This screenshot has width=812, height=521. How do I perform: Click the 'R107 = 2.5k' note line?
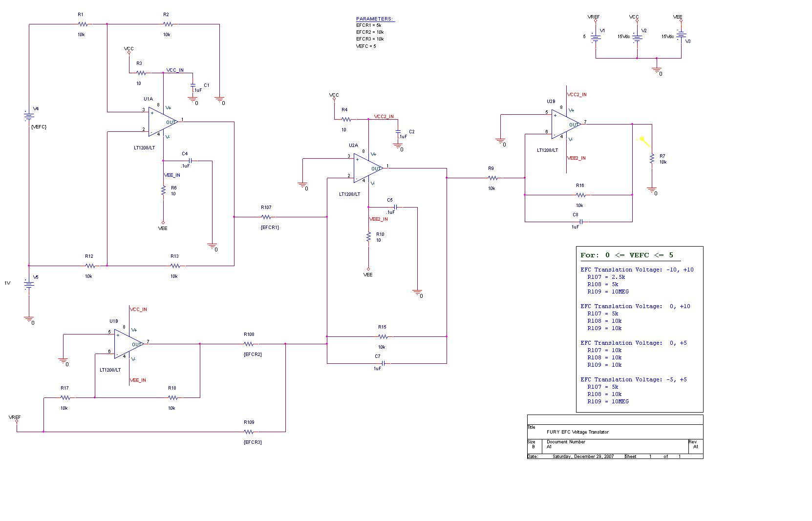coord(606,277)
